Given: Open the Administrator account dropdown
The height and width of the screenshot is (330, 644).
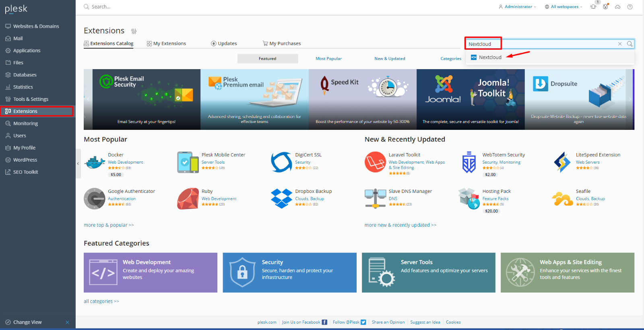Looking at the screenshot, I should click(517, 7).
